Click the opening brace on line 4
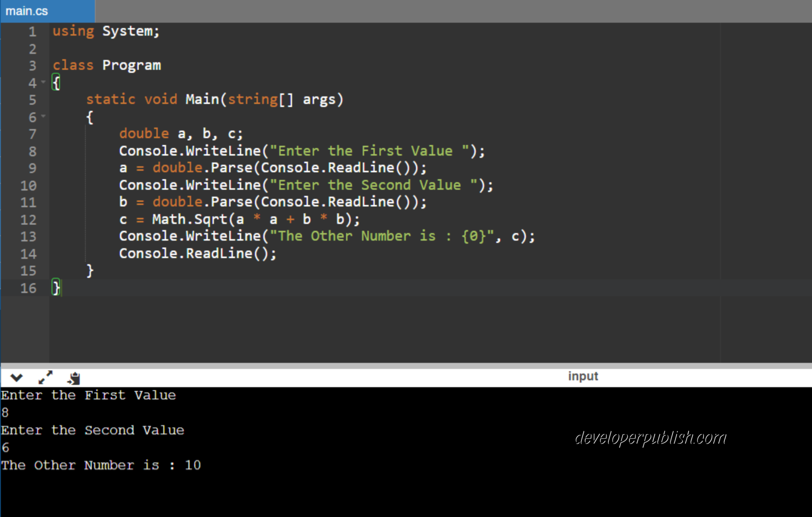 [56, 82]
